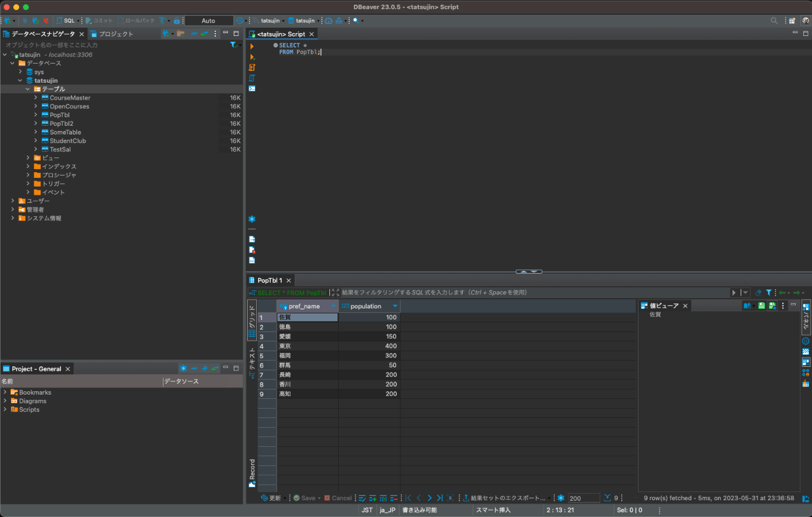The image size is (812, 517).
Task: Click the clear filter eraser icon
Action: 758,293
